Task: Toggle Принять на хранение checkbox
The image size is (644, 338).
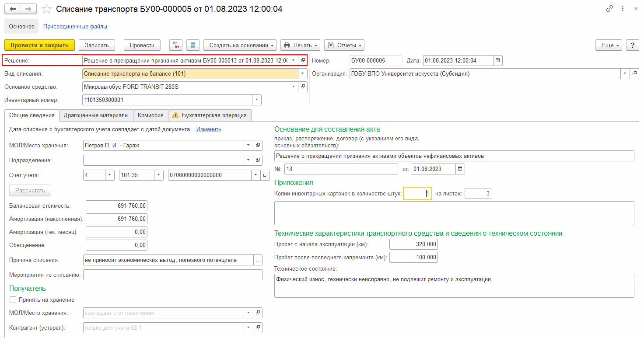Action: coord(13,300)
